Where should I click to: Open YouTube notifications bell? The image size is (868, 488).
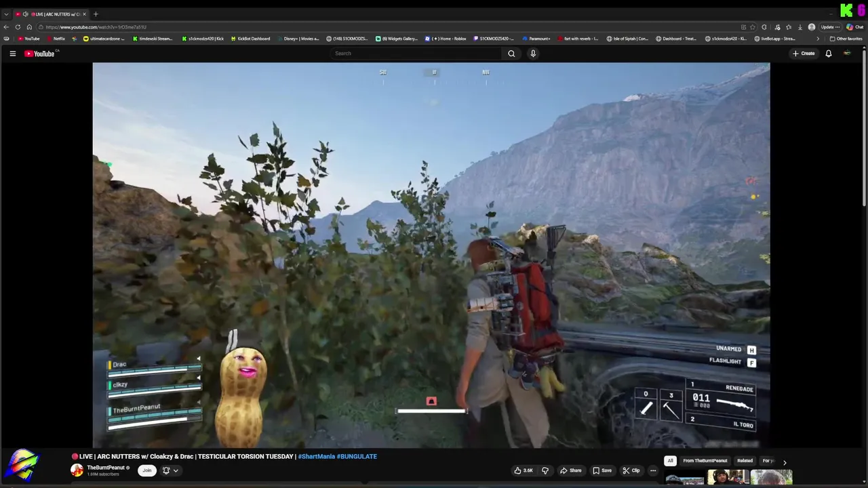pyautogui.click(x=829, y=54)
